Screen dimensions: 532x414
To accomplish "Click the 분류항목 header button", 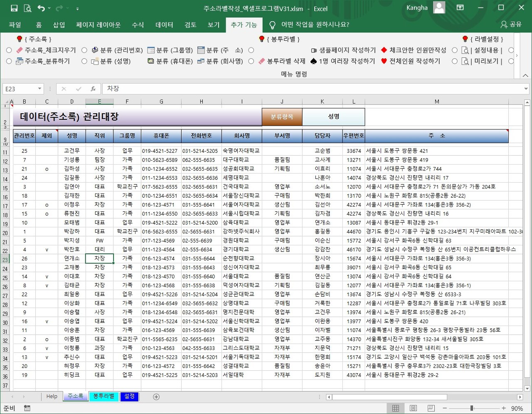I will (x=282, y=117).
